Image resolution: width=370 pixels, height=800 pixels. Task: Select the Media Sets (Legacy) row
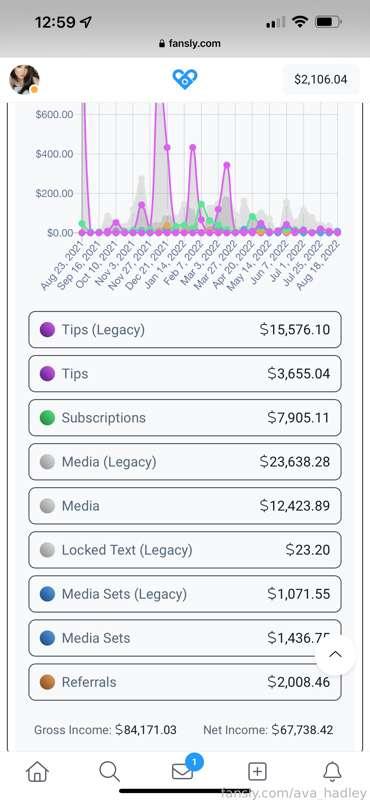click(185, 594)
